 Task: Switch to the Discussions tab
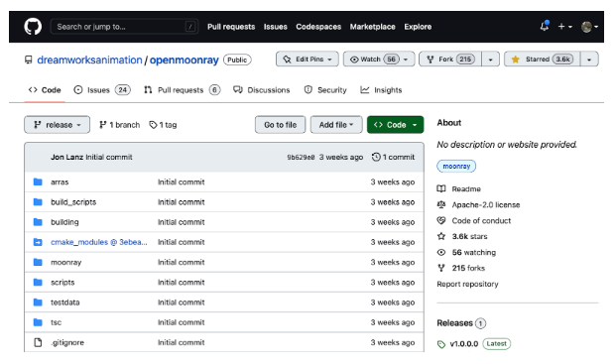[261, 90]
